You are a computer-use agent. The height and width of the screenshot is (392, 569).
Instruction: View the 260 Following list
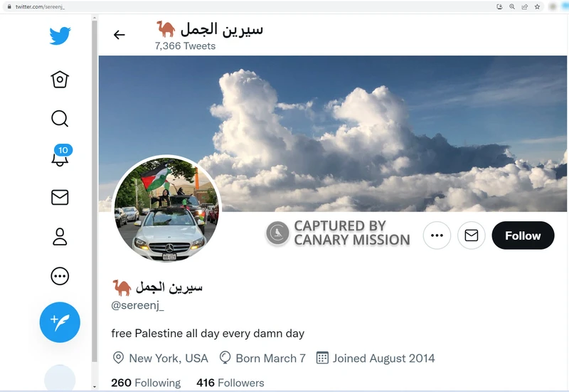[x=146, y=383]
